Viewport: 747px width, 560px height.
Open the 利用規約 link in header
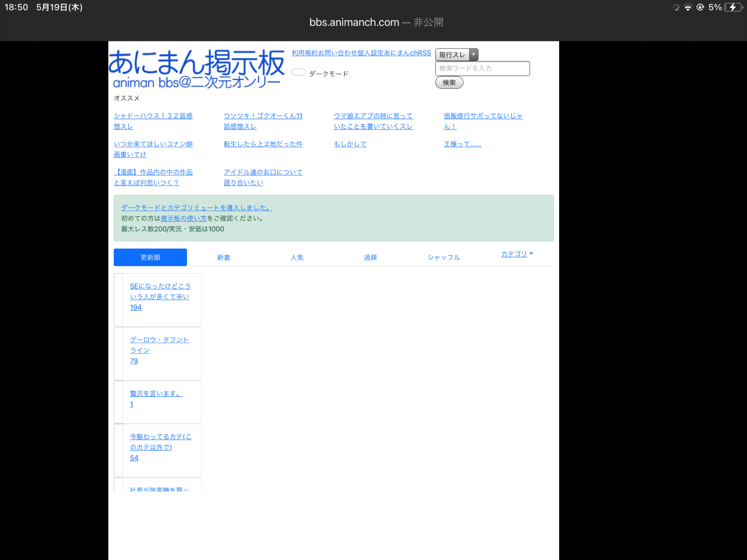(x=304, y=53)
